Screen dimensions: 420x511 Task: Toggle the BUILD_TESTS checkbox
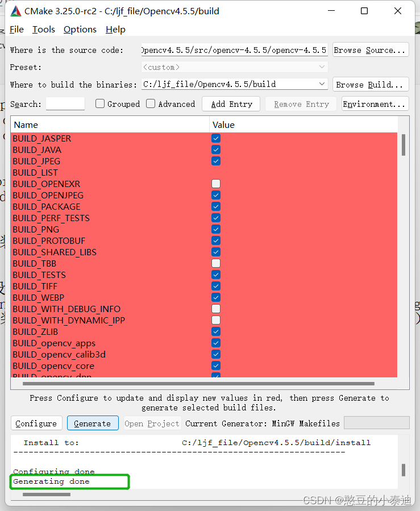pyautogui.click(x=216, y=275)
